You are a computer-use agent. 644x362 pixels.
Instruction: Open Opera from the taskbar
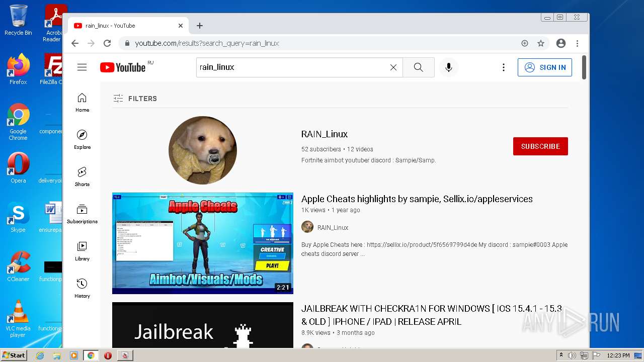click(x=108, y=355)
